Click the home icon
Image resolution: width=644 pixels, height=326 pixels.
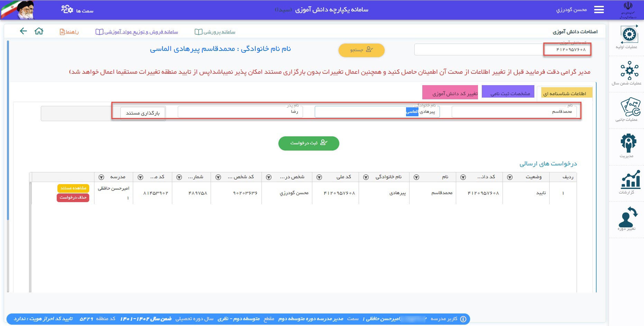tap(39, 31)
